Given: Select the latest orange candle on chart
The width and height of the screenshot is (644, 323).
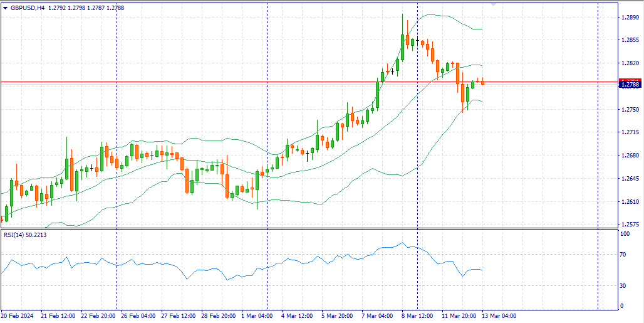Looking at the screenshot, I should coord(482,83).
